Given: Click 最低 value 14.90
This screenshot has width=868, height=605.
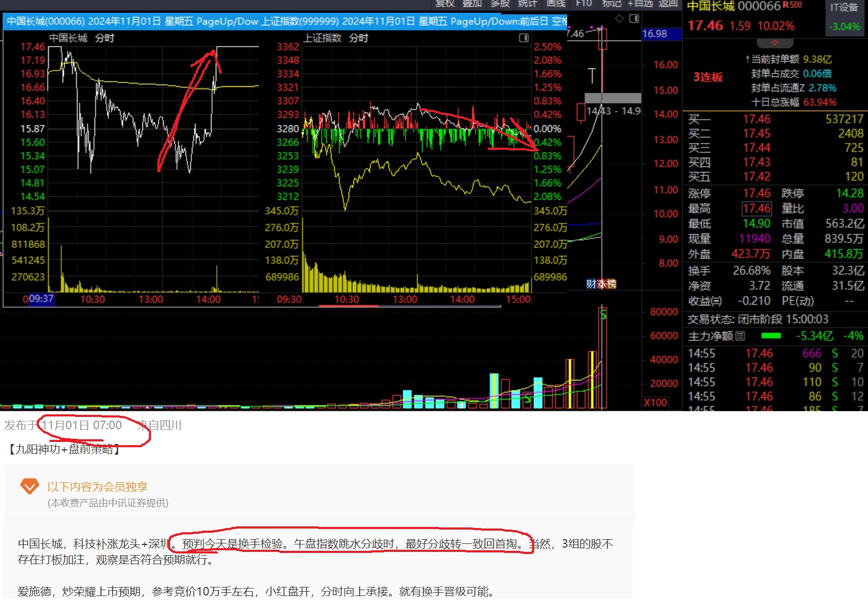Looking at the screenshot, I should point(756,224).
